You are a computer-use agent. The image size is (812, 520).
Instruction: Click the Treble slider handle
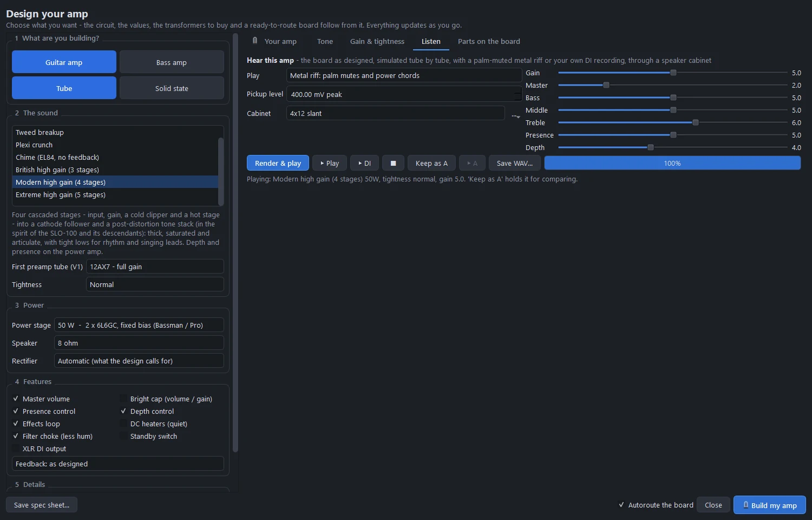point(696,122)
